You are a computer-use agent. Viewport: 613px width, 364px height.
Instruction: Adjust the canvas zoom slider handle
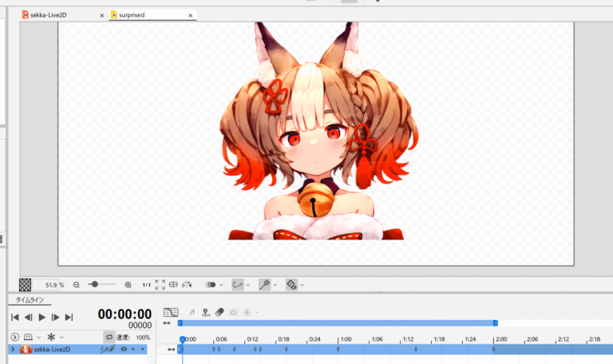point(95,284)
